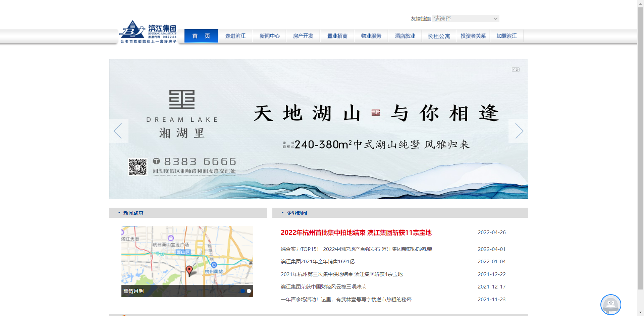The image size is (644, 316).
Task: Read the red headline 2022年杭州首批集中拍地结束
Action: tap(356, 232)
